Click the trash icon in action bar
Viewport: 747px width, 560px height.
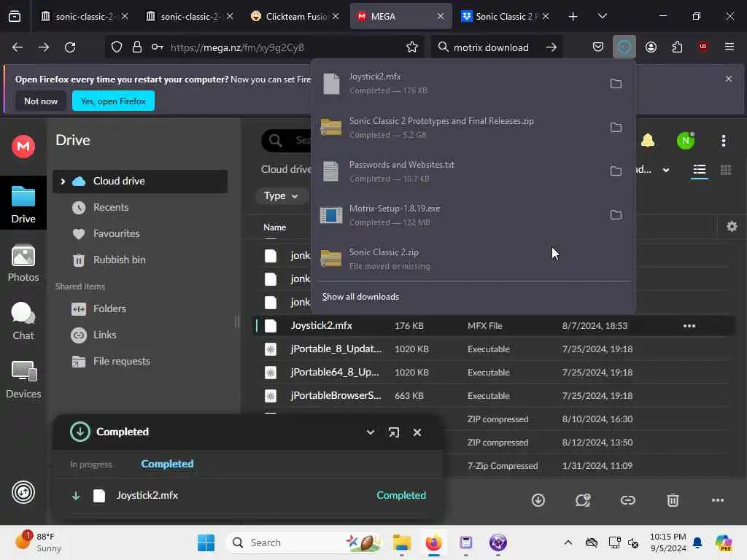pyautogui.click(x=672, y=500)
